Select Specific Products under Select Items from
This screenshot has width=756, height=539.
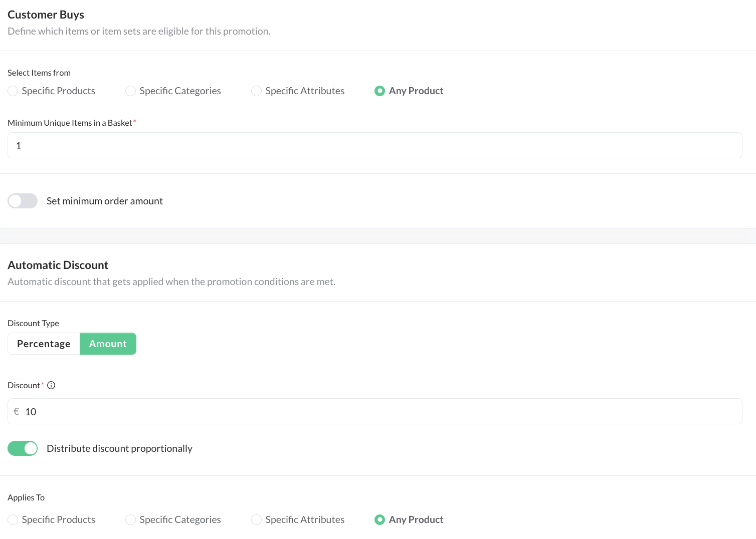pos(13,91)
